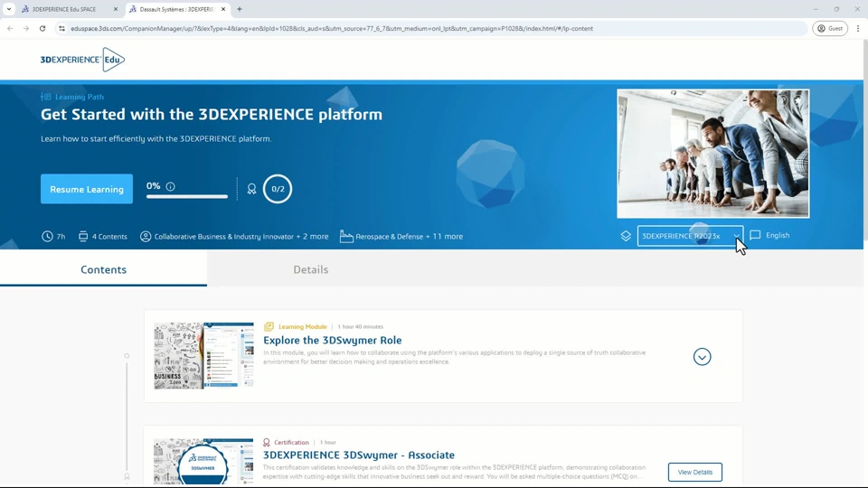Viewport: 868px width, 488px height.
Task: Open the 3DEXPERIENCE 3DSwymer - Associate title
Action: (359, 455)
